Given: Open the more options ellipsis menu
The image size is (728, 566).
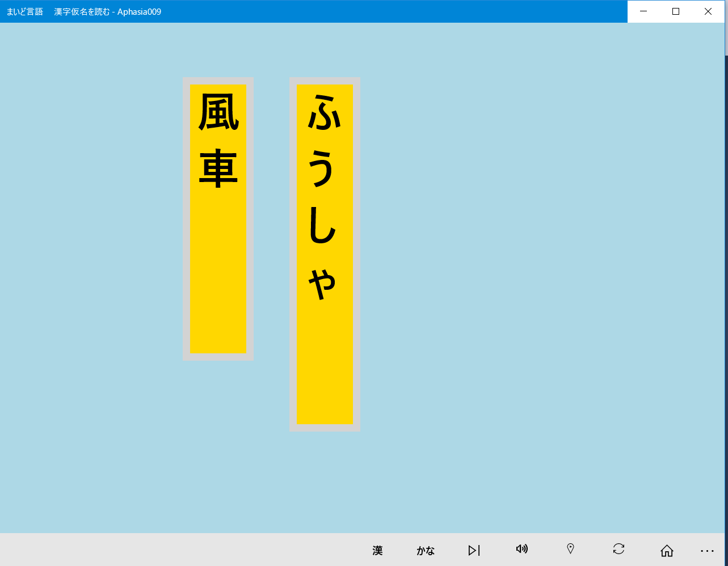Looking at the screenshot, I should point(707,551).
